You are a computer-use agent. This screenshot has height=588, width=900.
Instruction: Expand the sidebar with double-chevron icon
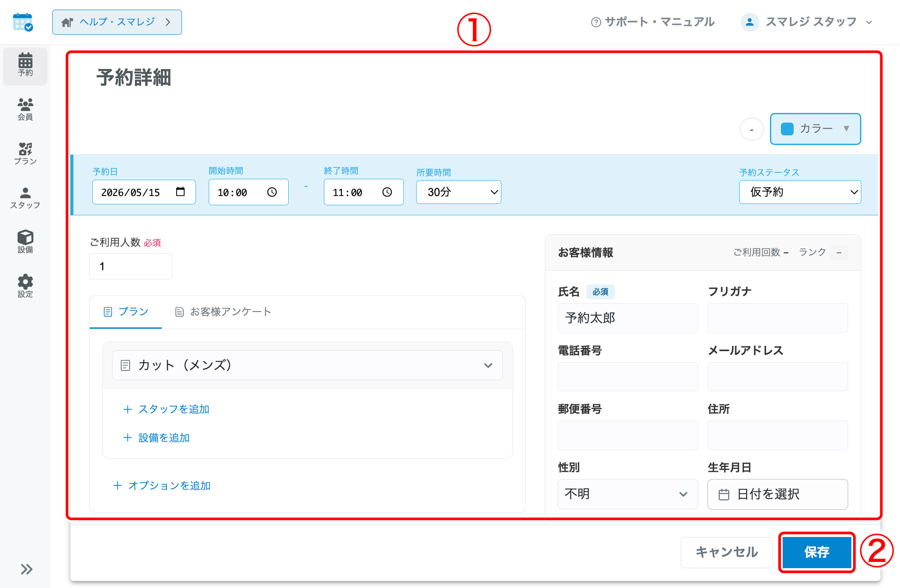(26, 569)
